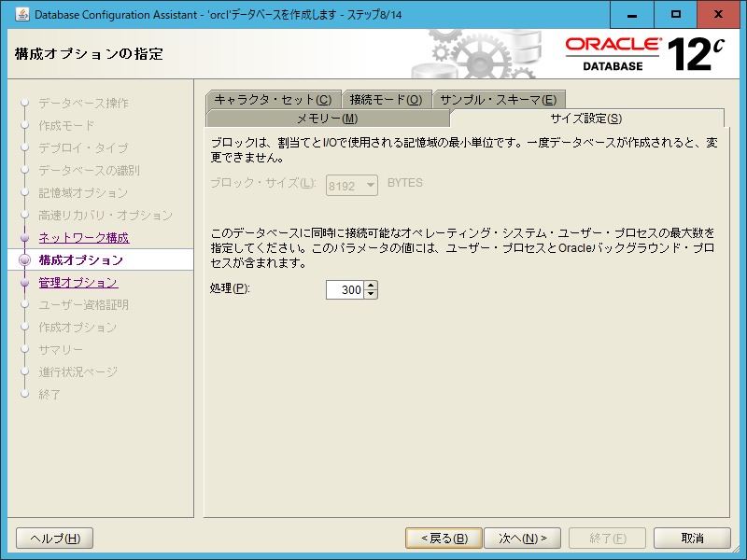Viewport: 747px width, 560px height.
Task: Go to the ネットワーク構成 step link
Action: tap(84, 238)
